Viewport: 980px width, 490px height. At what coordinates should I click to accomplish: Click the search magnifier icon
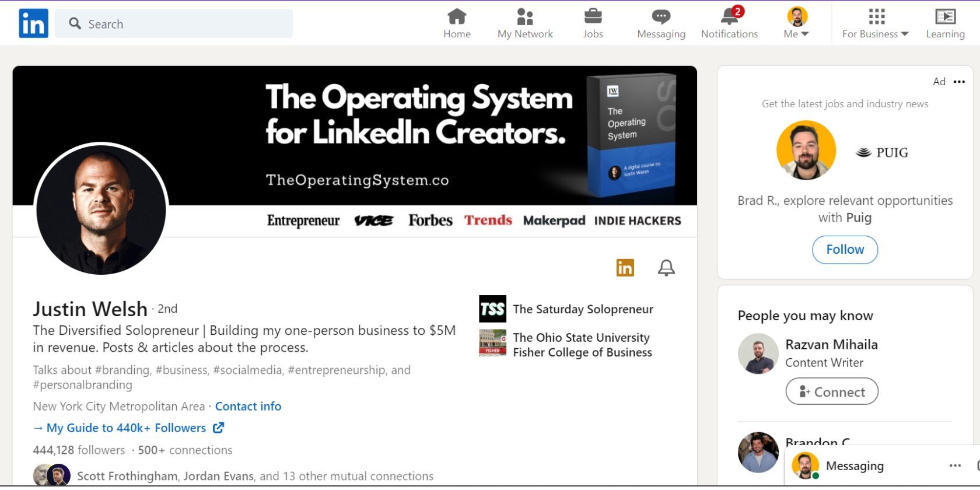(x=75, y=23)
